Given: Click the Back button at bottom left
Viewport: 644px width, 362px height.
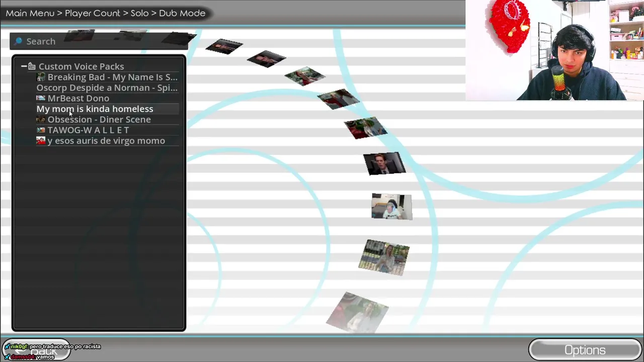Looking at the screenshot, I should (x=36, y=350).
